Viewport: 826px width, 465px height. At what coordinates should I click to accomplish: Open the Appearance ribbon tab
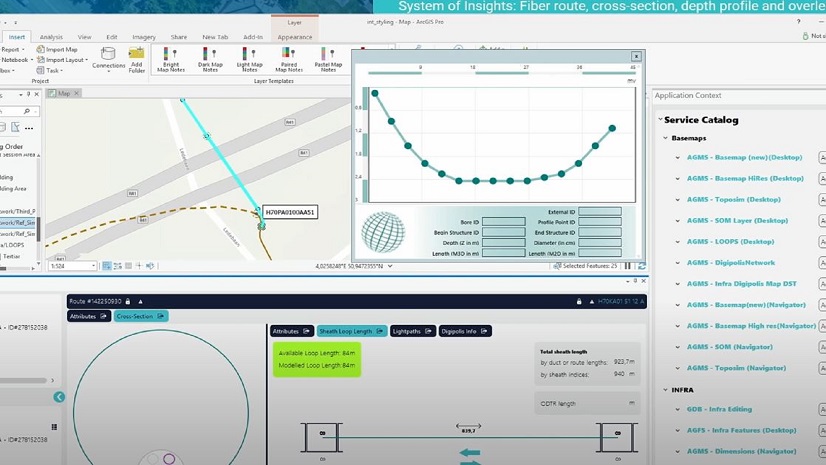pos(294,37)
